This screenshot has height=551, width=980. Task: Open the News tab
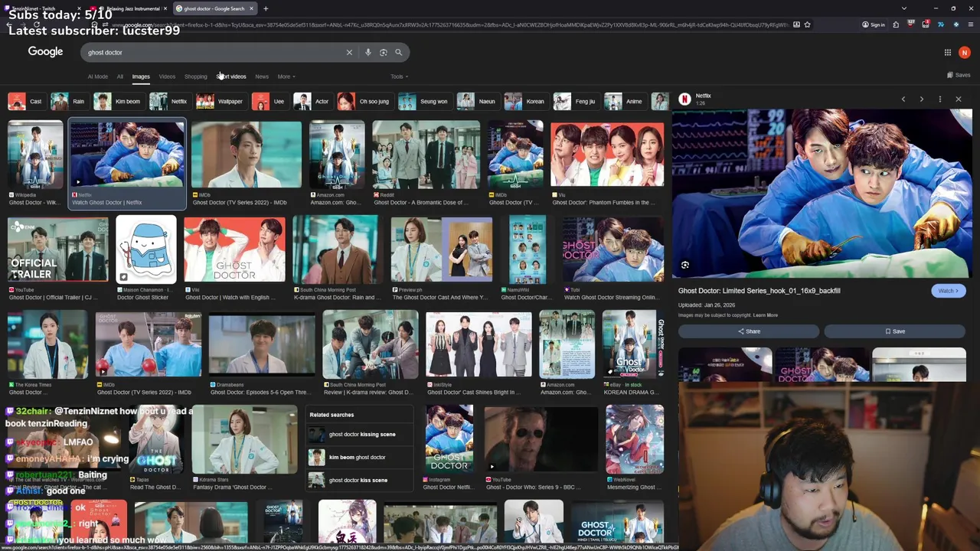[262, 77]
